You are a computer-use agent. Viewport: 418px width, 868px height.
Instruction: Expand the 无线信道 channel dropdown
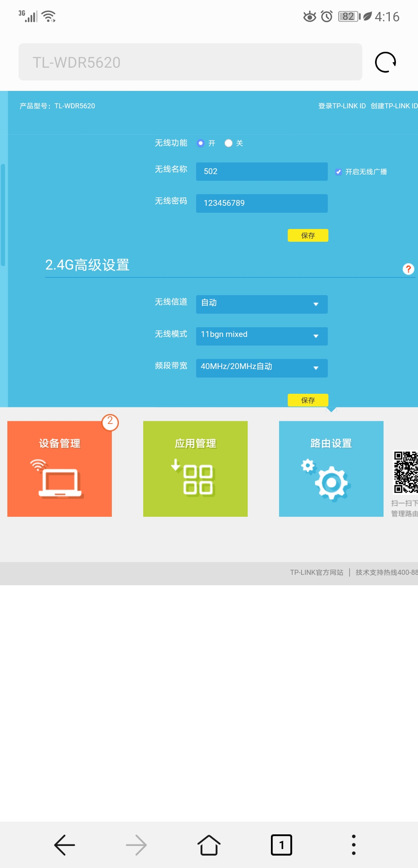pos(262,304)
